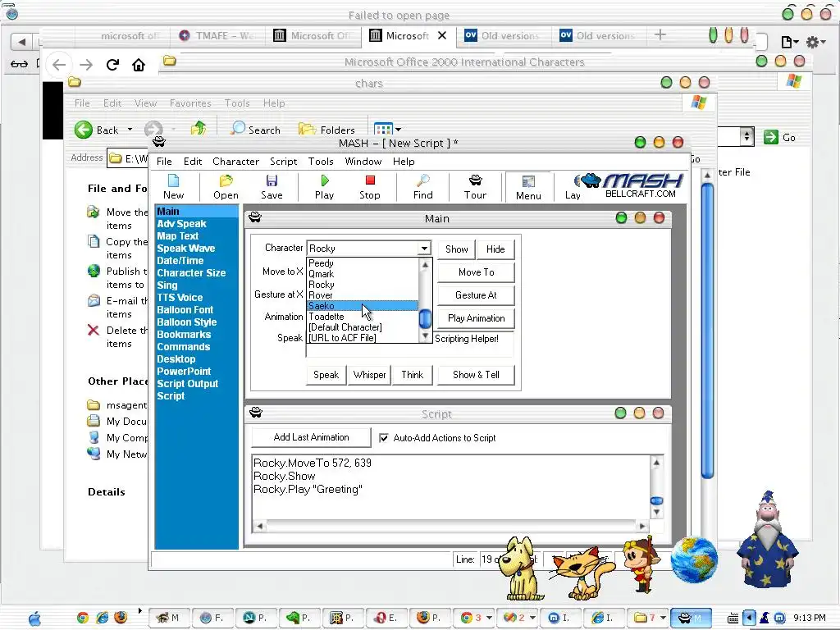Launch Firefox from the quick launch bar
The height and width of the screenshot is (630, 840).
(x=121, y=618)
